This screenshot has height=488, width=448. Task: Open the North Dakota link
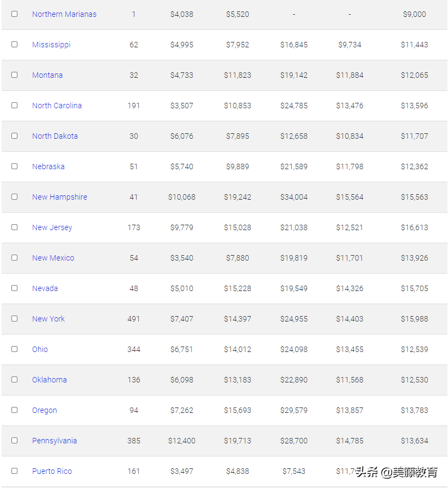55,136
